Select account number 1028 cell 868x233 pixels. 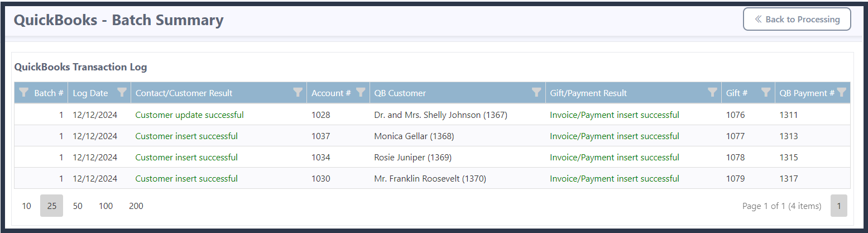[x=321, y=115]
